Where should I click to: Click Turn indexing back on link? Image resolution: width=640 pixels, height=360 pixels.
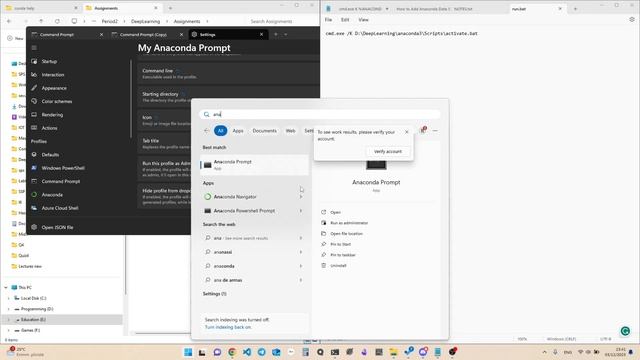click(x=228, y=327)
